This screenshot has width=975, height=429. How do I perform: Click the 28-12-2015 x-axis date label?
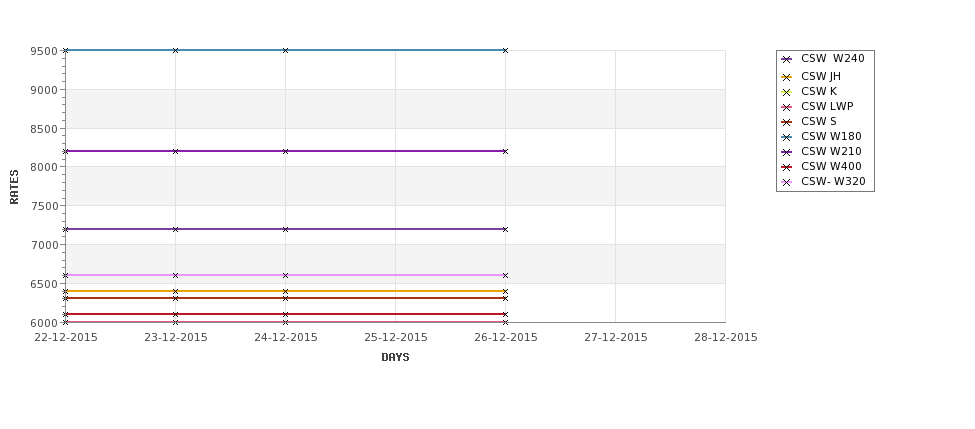726,338
